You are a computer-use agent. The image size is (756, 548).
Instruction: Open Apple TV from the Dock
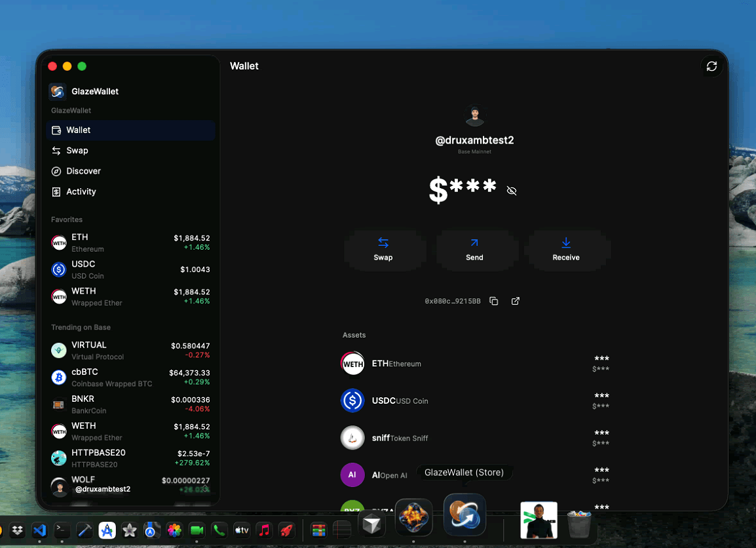pos(242,531)
